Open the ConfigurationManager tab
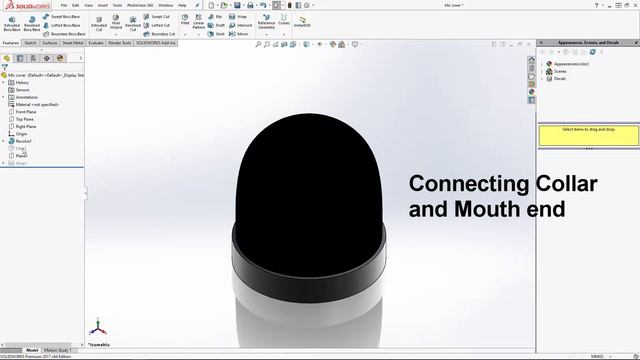640x360 pixels. (x=33, y=58)
